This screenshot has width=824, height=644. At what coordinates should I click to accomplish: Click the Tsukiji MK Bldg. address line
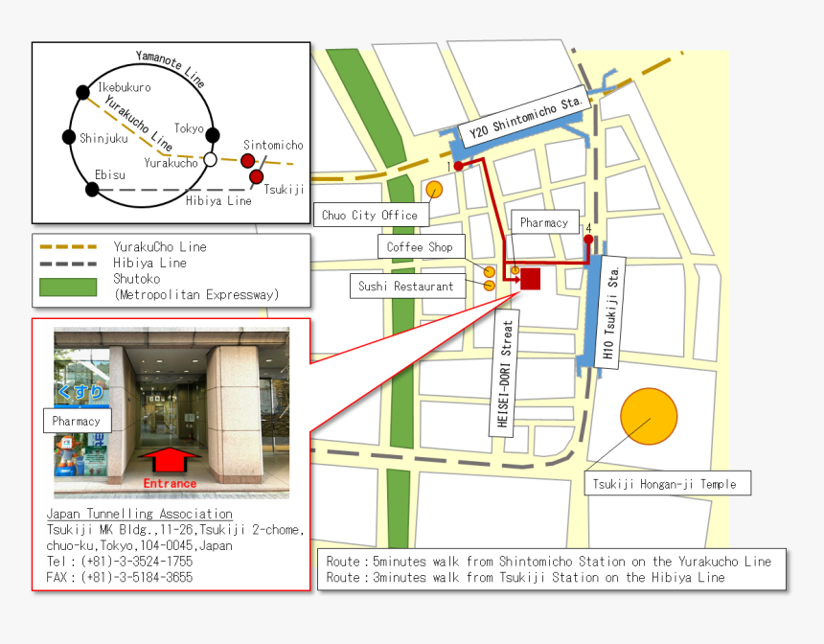pos(175,529)
